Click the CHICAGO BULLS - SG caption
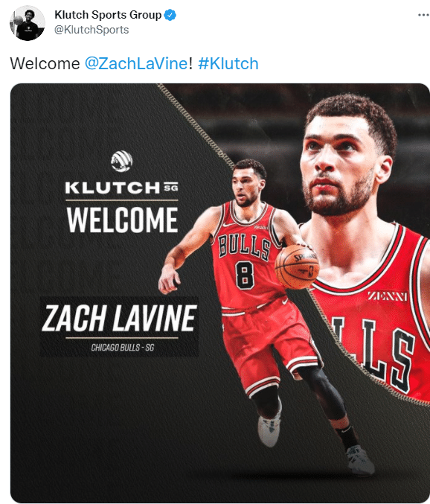 tap(123, 348)
